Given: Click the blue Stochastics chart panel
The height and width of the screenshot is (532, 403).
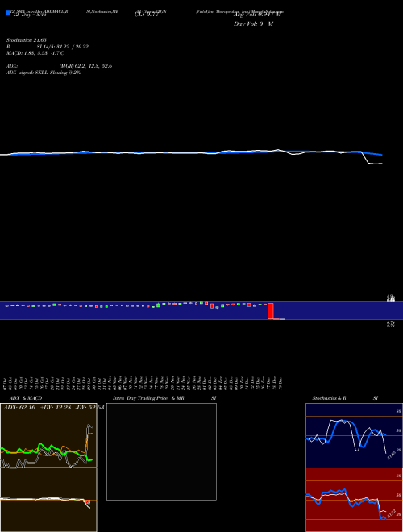Looking at the screenshot, I should 354,435.
